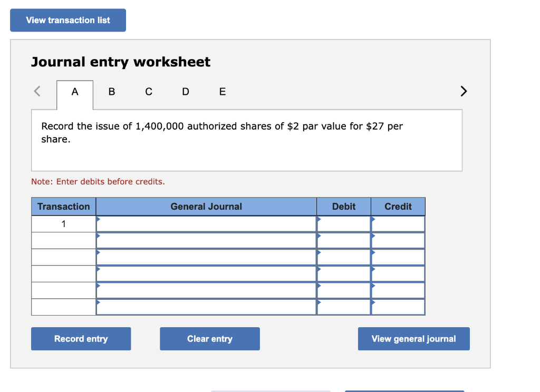The image size is (540, 392).
Task: Select the Debit cell in row three
Action: (x=344, y=257)
